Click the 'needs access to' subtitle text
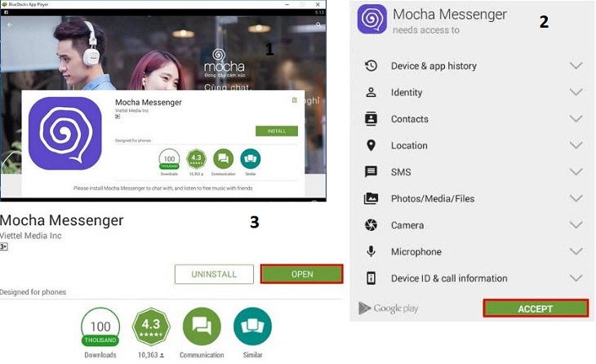Screen dimensions: 596x364 pyautogui.click(x=426, y=30)
